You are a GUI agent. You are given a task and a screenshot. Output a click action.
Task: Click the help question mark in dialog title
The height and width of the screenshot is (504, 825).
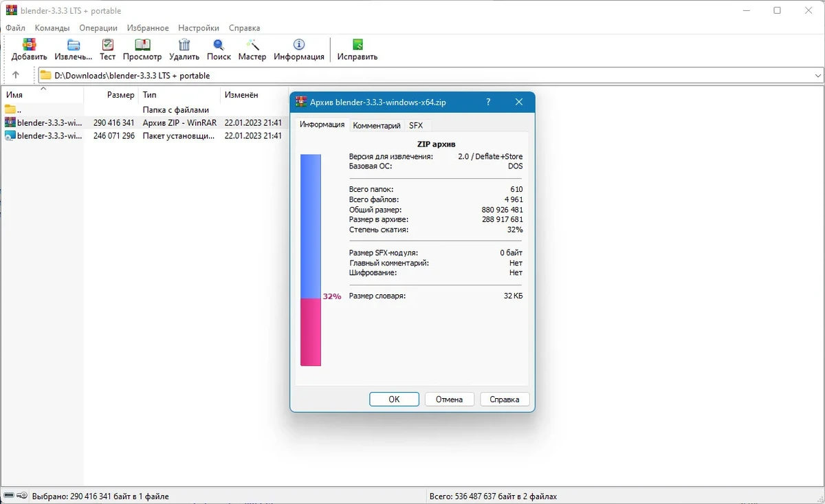click(x=488, y=102)
